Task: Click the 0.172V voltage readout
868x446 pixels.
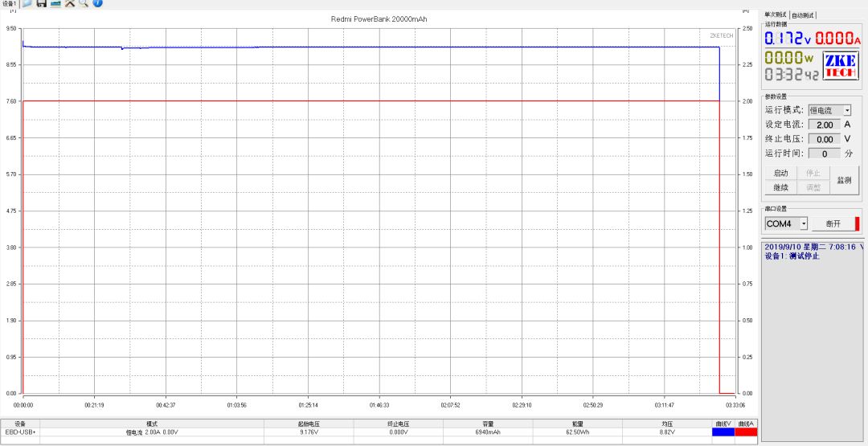Action: point(788,39)
